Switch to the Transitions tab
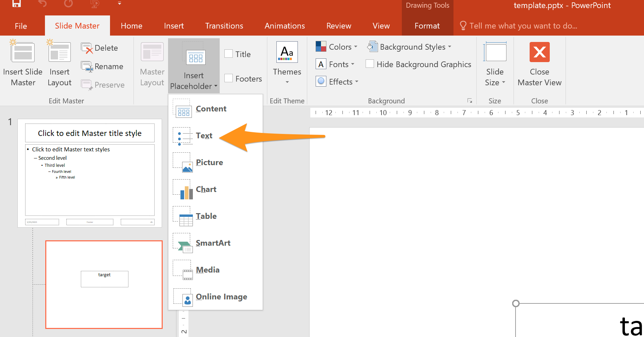The width and height of the screenshot is (644, 337). coord(224,26)
